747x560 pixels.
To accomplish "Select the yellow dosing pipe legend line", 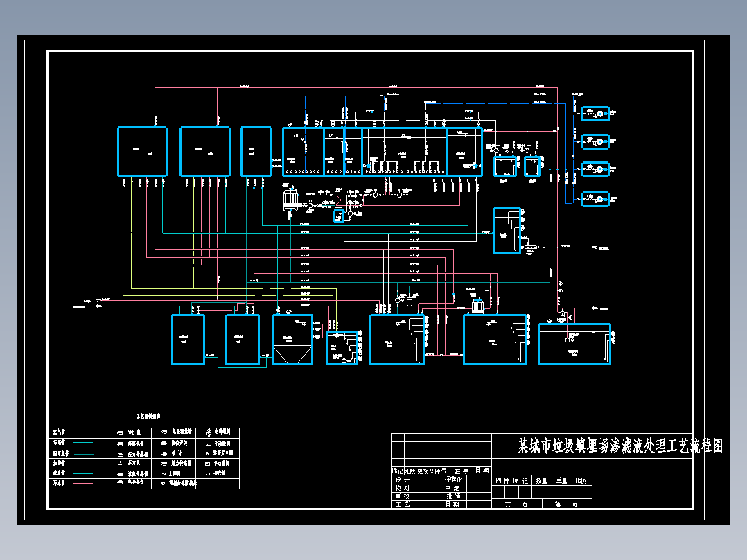I will pos(83,463).
